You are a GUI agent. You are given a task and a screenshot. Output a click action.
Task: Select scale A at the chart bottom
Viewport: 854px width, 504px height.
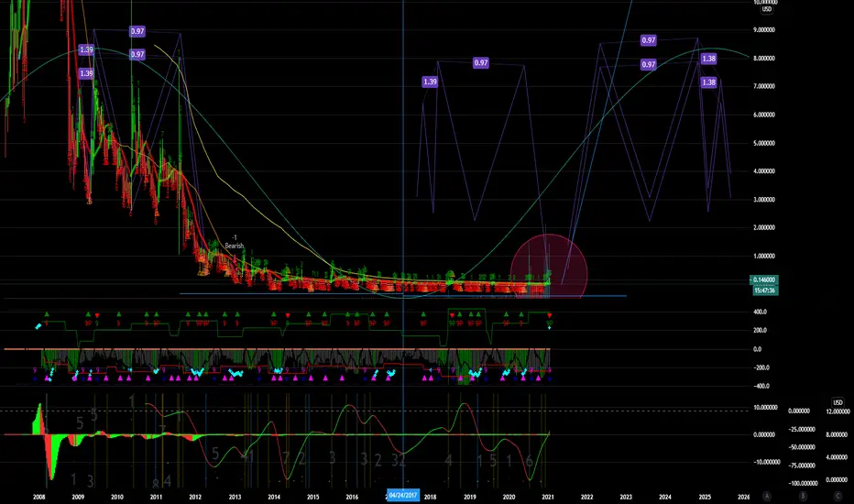(x=766, y=496)
